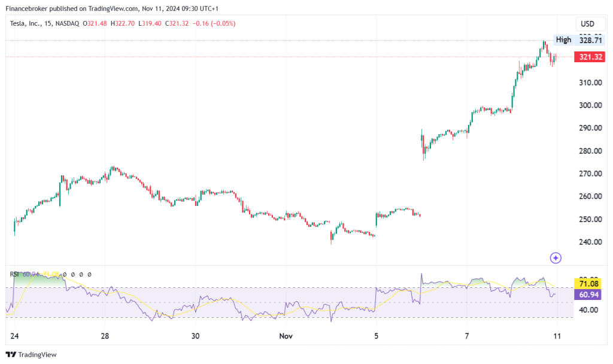Click the 7 date label on time axis

pyautogui.click(x=467, y=336)
